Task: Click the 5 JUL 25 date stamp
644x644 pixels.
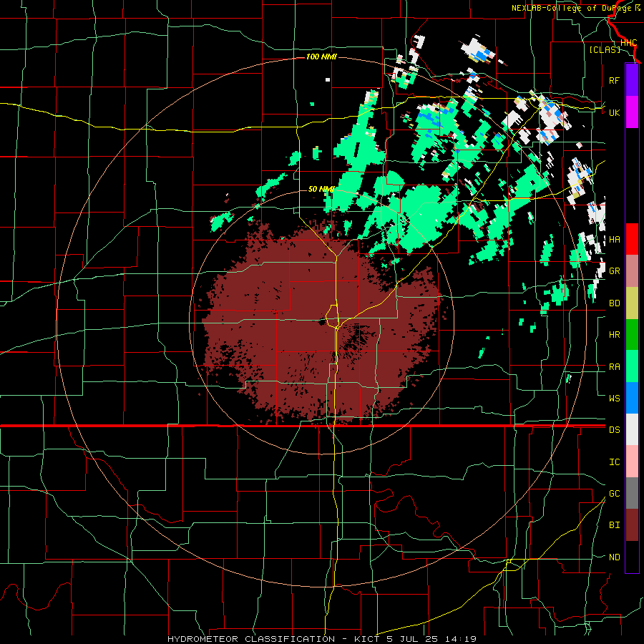Action: coord(413,639)
